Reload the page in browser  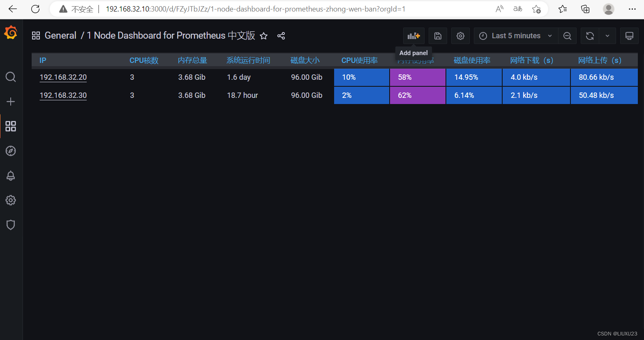tap(35, 9)
